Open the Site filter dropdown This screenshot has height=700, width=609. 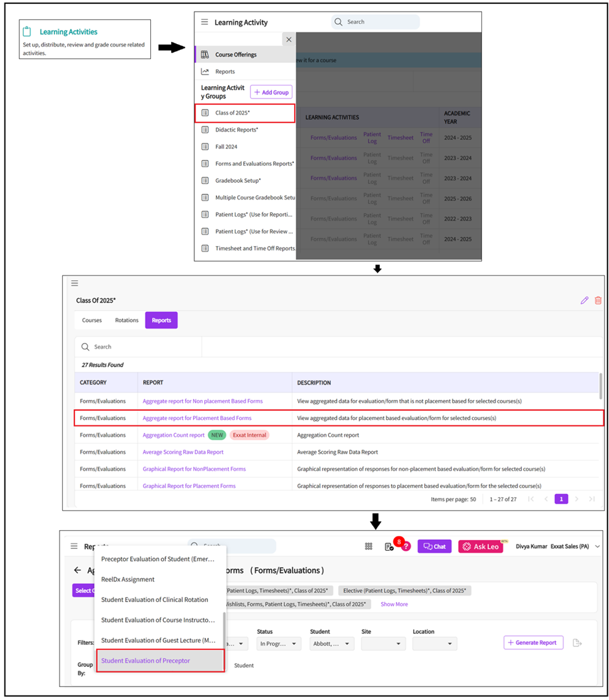click(383, 644)
